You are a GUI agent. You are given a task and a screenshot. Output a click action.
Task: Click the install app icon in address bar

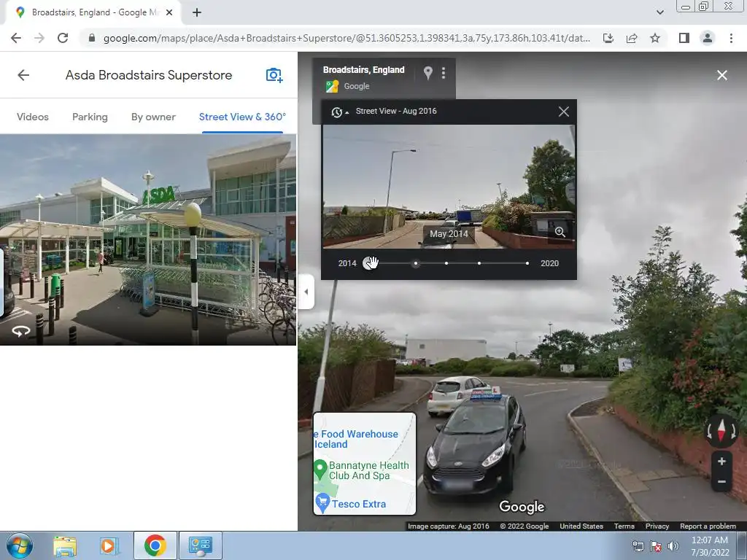[x=608, y=38]
